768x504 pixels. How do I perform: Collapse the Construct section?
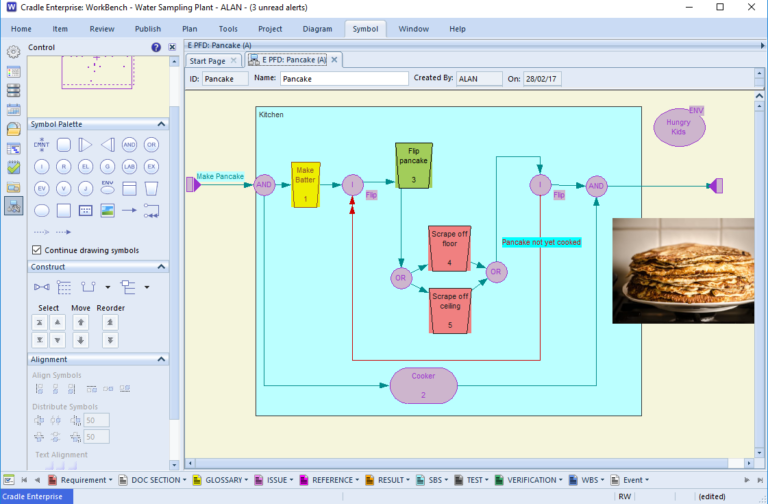[x=164, y=267]
